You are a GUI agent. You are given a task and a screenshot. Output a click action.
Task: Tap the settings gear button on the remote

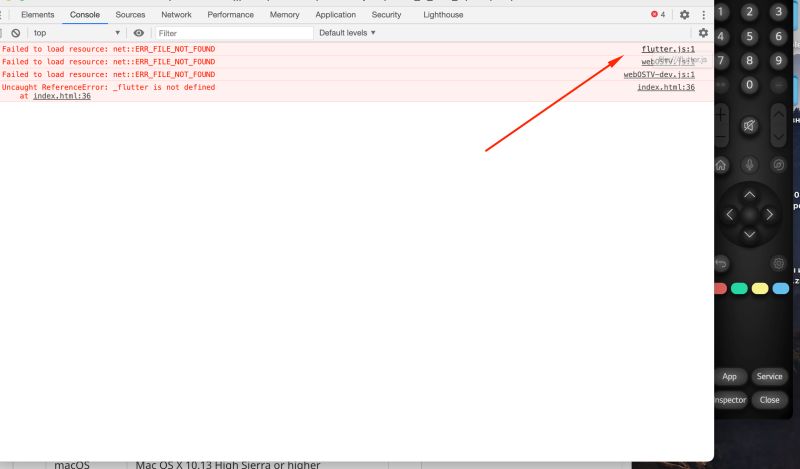click(778, 263)
